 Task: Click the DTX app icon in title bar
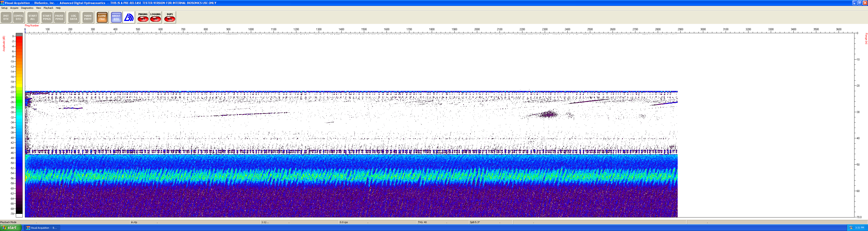[2, 3]
